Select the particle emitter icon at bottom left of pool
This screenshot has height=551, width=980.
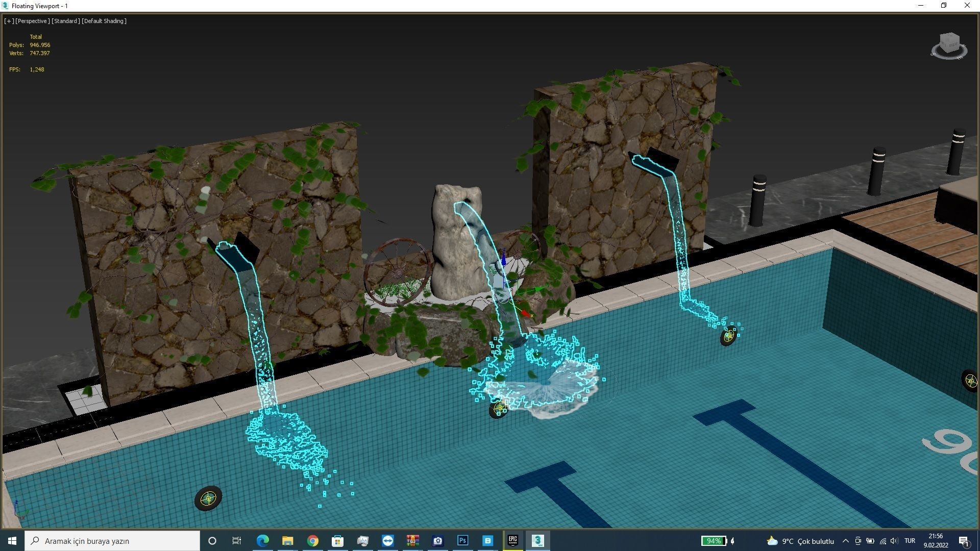point(208,498)
